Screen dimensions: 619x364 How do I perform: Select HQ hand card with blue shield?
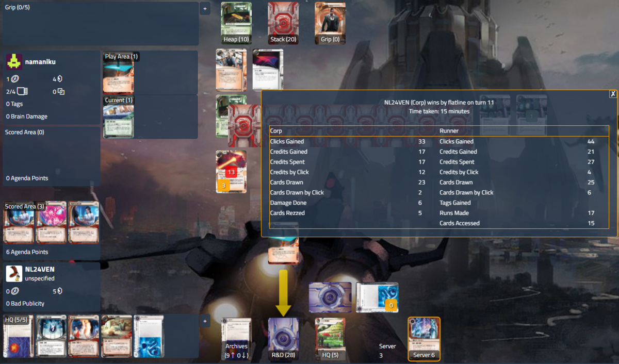pos(51,336)
